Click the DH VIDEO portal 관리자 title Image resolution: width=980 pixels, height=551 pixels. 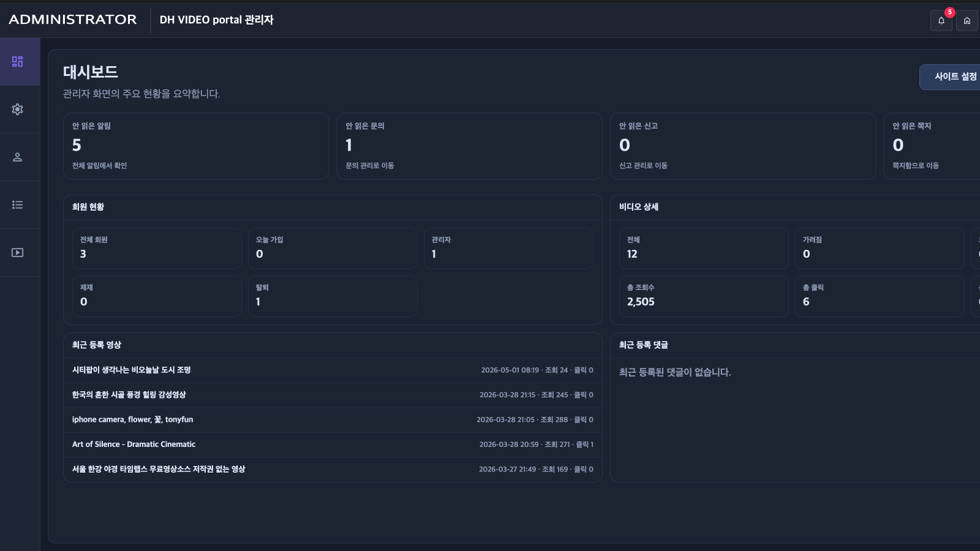point(217,20)
